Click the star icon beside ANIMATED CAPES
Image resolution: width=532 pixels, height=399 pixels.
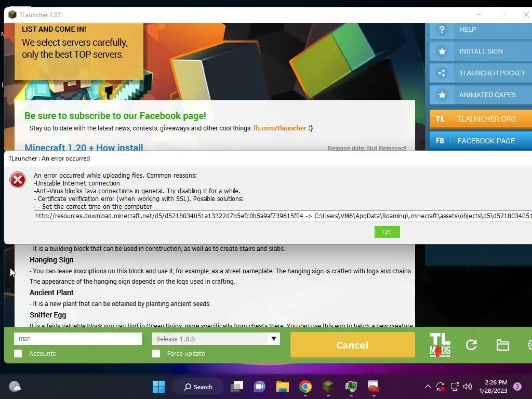point(442,95)
